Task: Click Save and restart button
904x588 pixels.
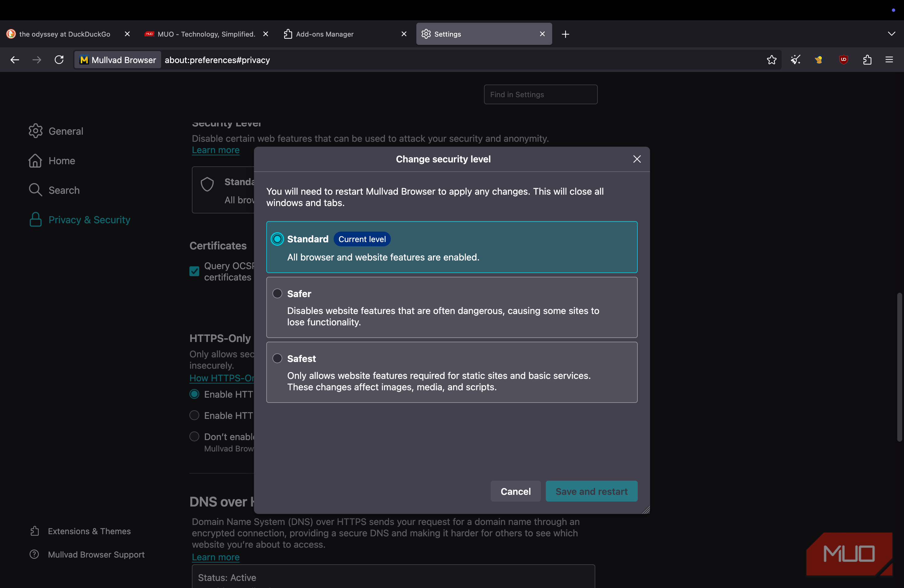Action: click(x=591, y=491)
